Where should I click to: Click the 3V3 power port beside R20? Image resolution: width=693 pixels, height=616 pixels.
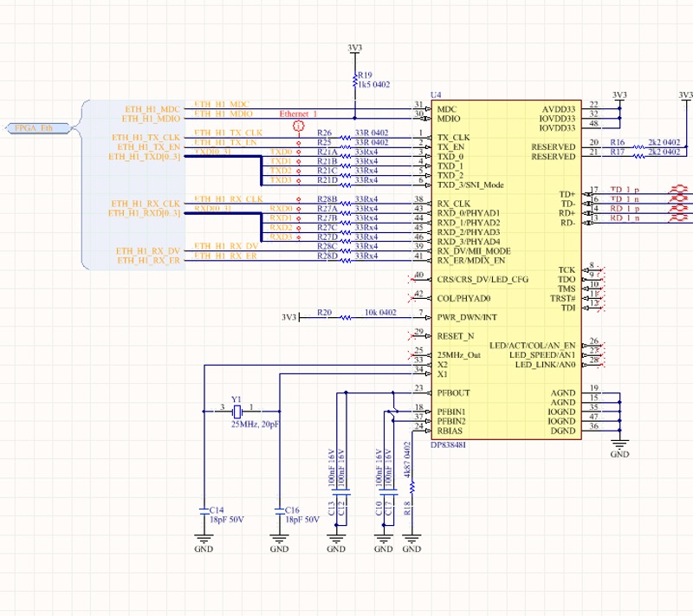[x=291, y=317]
